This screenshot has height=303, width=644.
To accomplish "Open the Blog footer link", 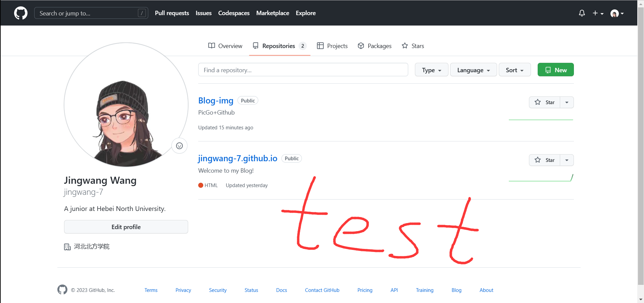I will [457, 290].
